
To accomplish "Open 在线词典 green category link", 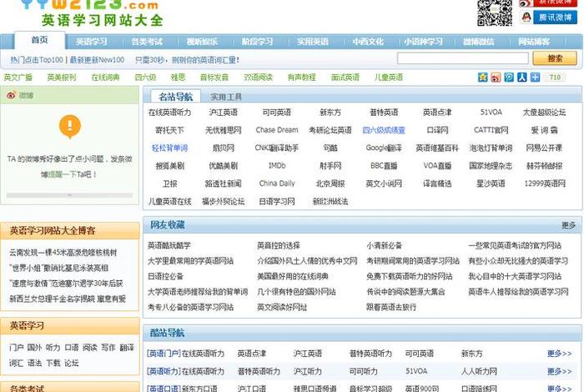I will pos(105,78).
